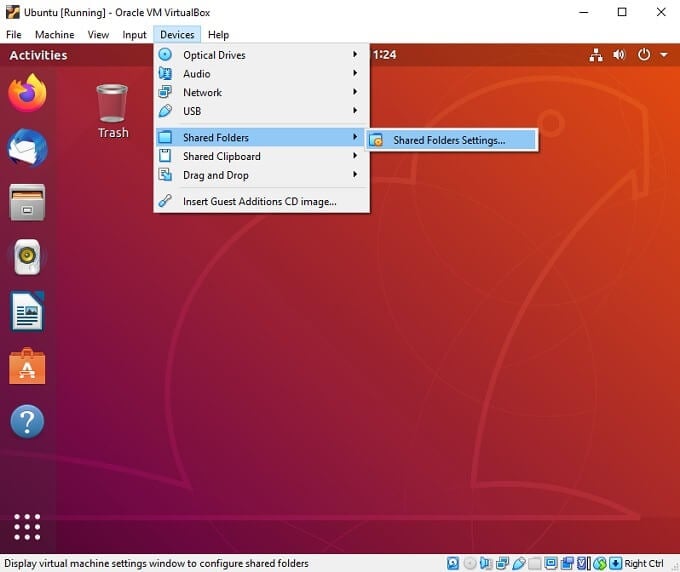Show Applications grid in the dock
Screen dimensions: 680x572
pyautogui.click(x=27, y=527)
